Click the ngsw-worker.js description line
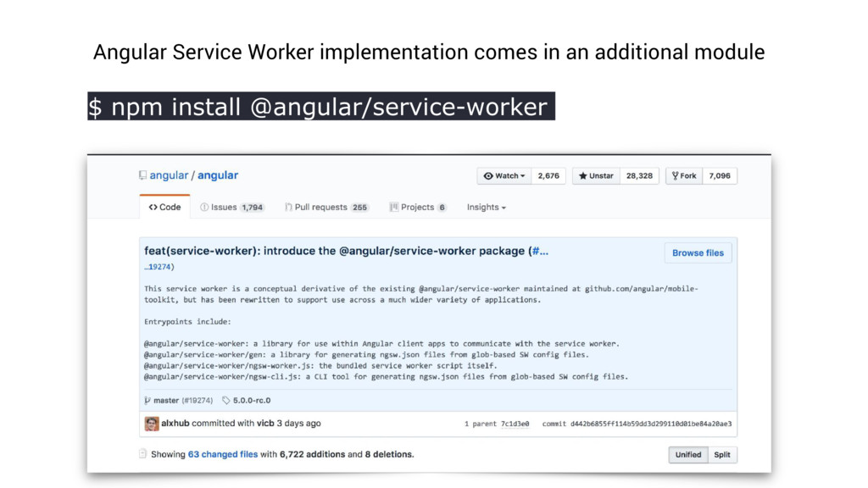The width and height of the screenshot is (868, 488). click(x=320, y=366)
